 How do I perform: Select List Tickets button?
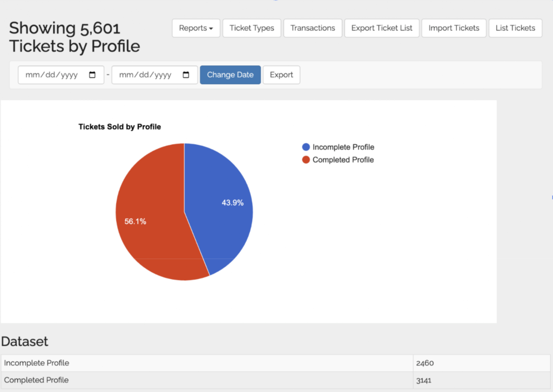(x=515, y=28)
